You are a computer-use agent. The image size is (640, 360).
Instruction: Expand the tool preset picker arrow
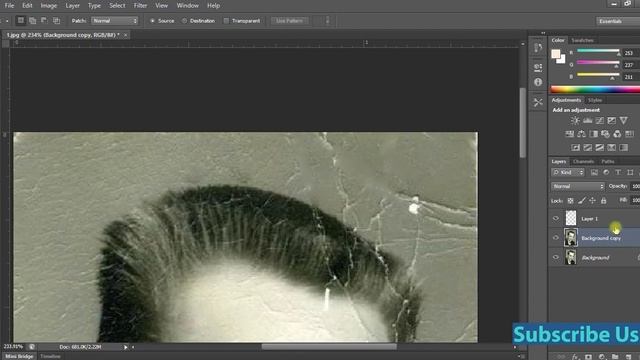tap(7, 21)
